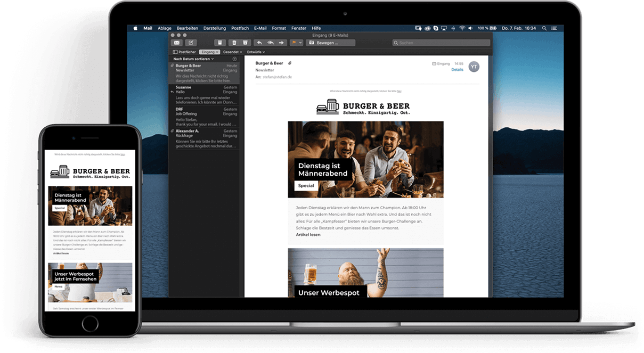Click the Suchen search field
Image resolution: width=644 pixels, height=353 pixels.
tap(441, 43)
